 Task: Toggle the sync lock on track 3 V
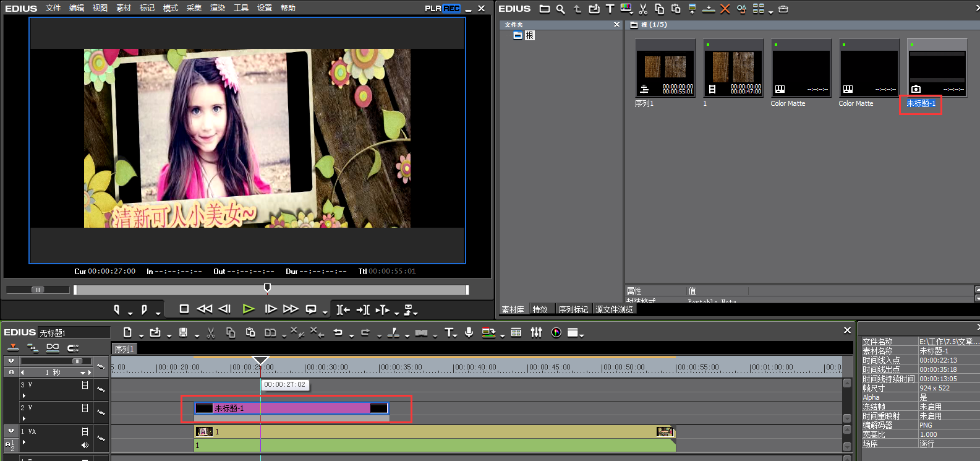click(x=101, y=389)
